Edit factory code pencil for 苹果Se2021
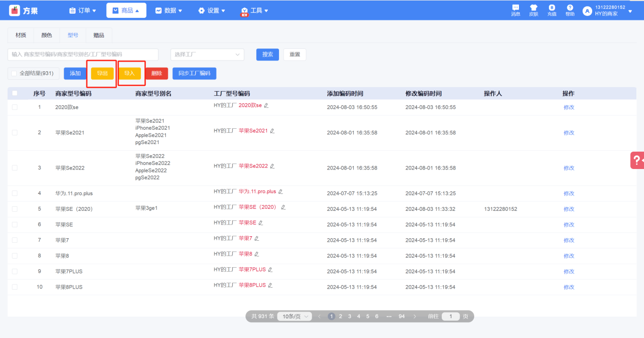This screenshot has width=644, height=338. coord(272,131)
